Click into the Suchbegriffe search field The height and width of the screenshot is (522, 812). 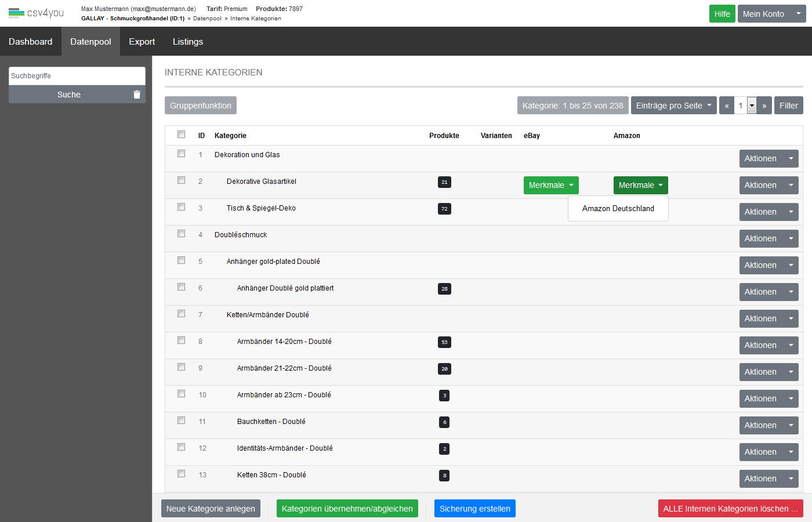pyautogui.click(x=77, y=76)
